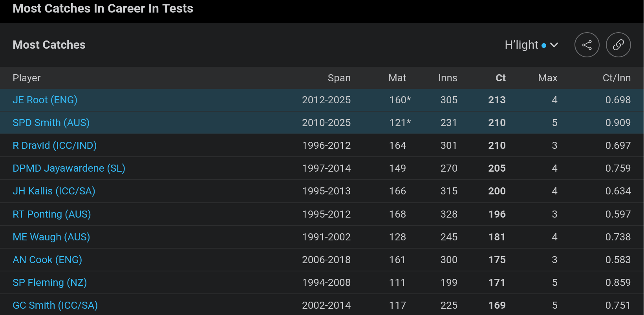Go to SP Fleming (NZ) profile
Viewport: 644px width, 315px height.
49,282
